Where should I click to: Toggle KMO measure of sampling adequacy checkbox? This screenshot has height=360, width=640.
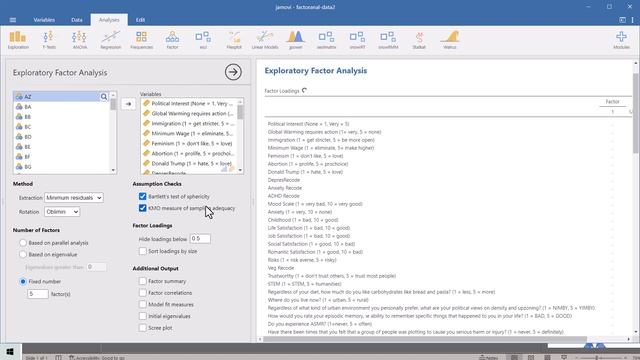[142, 208]
